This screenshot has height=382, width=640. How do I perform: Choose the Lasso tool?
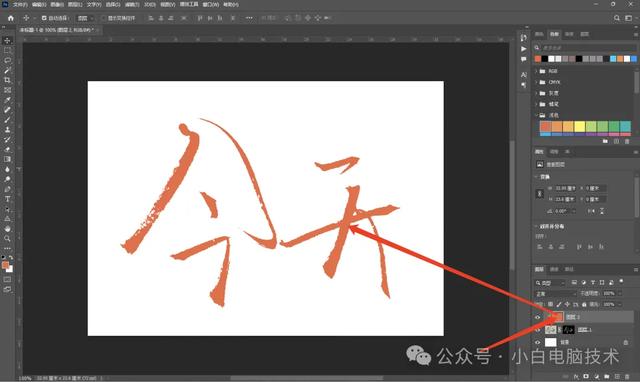click(7, 60)
